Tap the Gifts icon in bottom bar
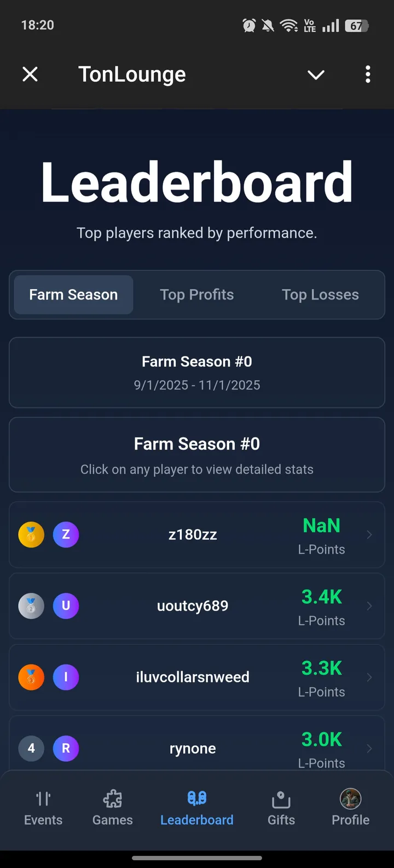Viewport: 394px width, 868px height. click(x=281, y=799)
